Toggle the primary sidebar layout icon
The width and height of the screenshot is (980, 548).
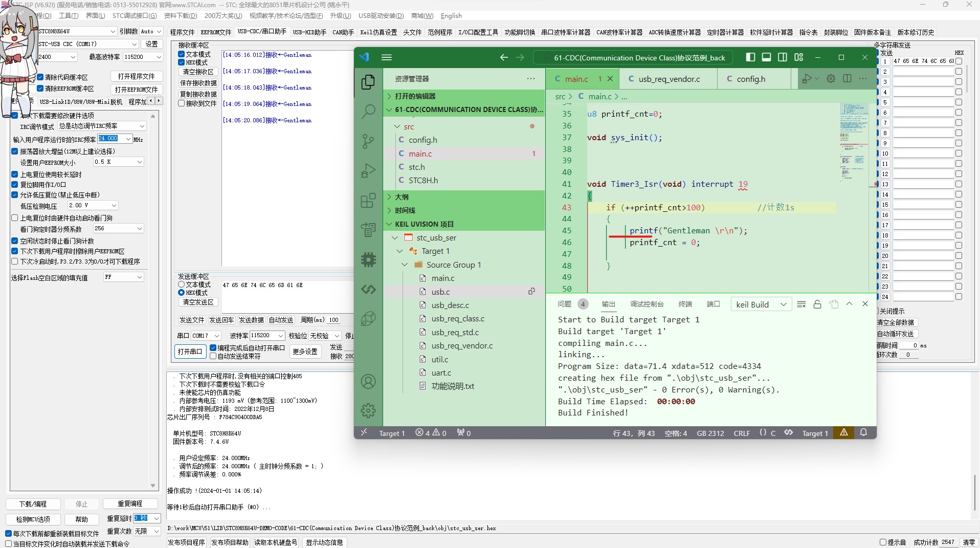tap(750, 57)
